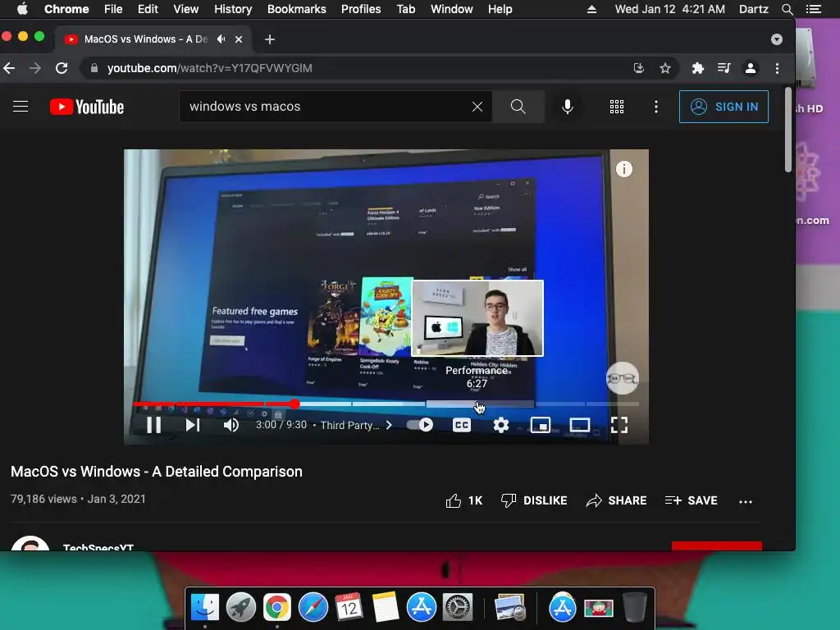Click the page scrollbar
Viewport: 840px width, 630px height.
(x=788, y=130)
